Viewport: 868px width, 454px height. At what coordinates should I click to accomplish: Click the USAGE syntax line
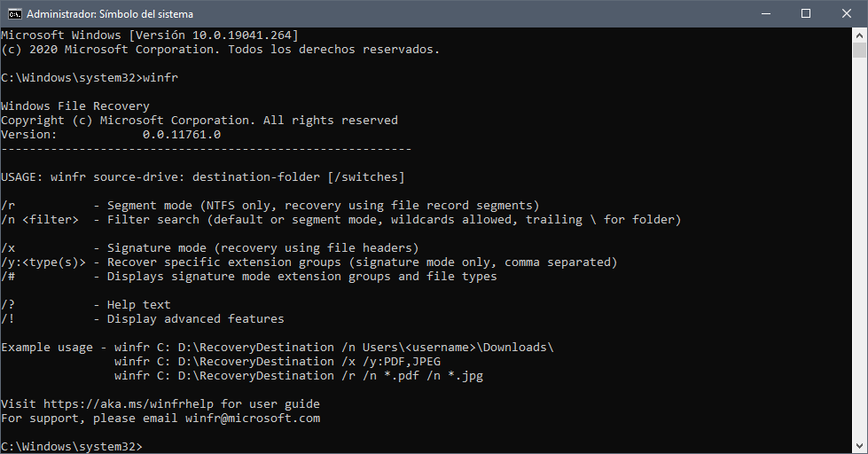203,177
